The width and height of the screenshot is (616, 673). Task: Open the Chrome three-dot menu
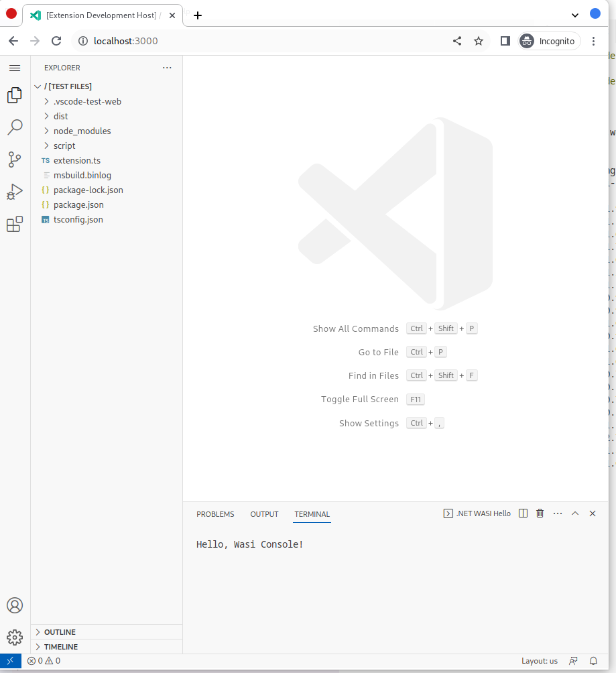tap(593, 41)
